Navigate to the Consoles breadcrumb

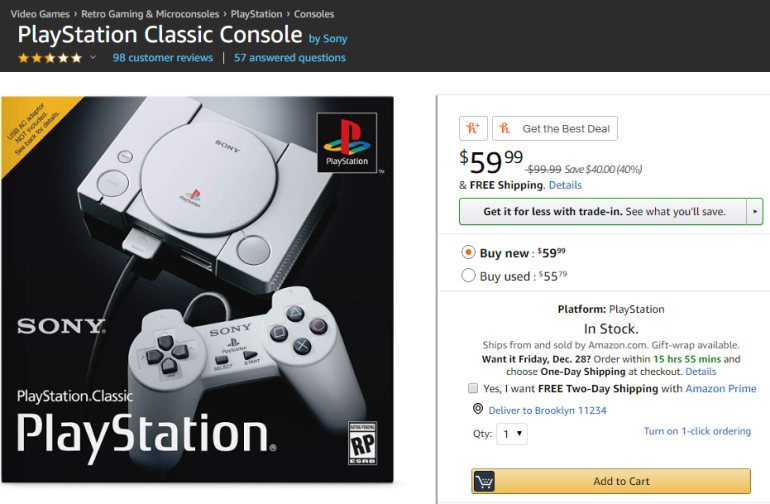(x=314, y=14)
